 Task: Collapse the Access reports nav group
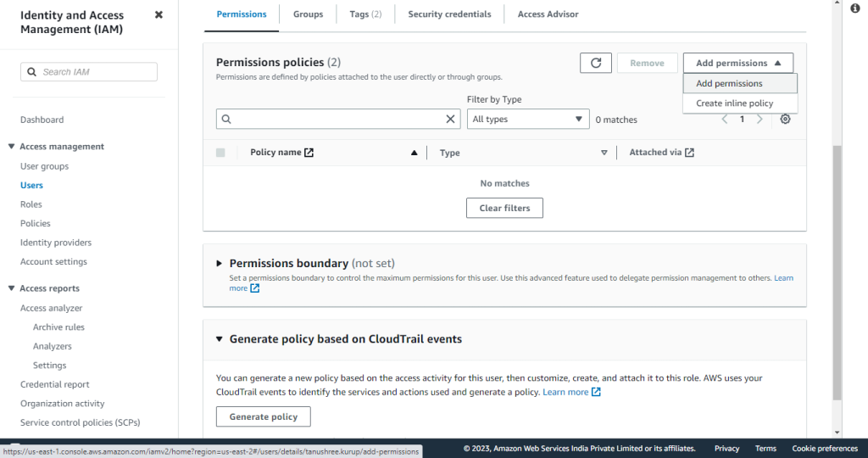click(x=11, y=288)
